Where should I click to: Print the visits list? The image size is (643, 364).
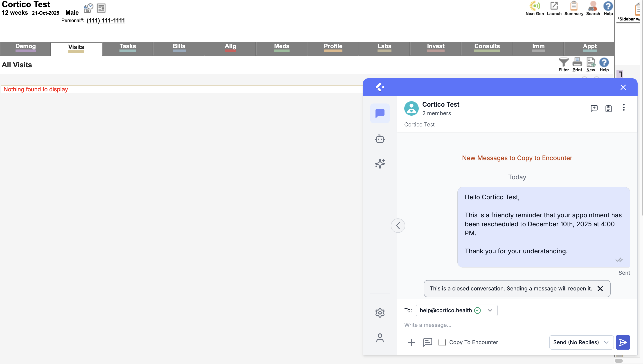[x=577, y=65]
